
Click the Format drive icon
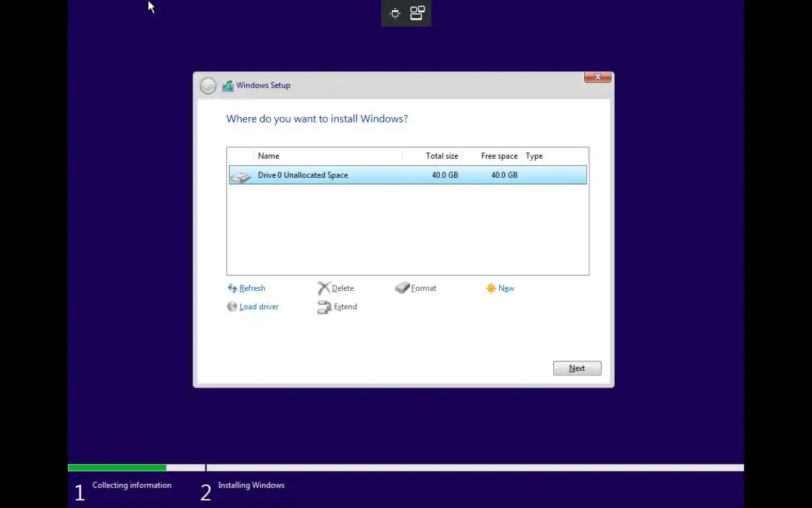(402, 288)
